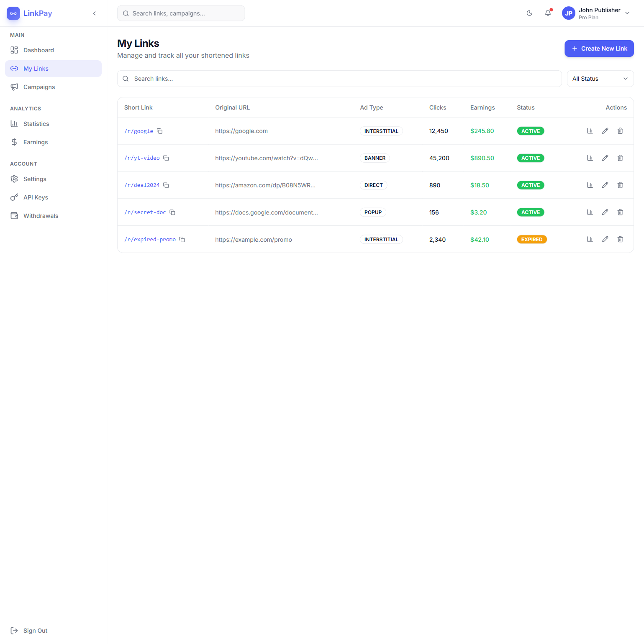Click the Clicks column header

[438, 107]
